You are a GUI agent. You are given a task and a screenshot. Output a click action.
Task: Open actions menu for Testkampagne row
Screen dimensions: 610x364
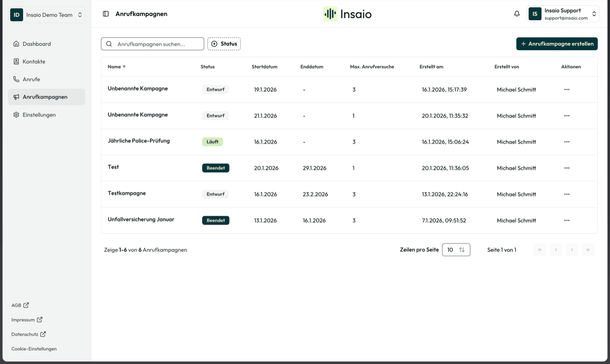567,194
